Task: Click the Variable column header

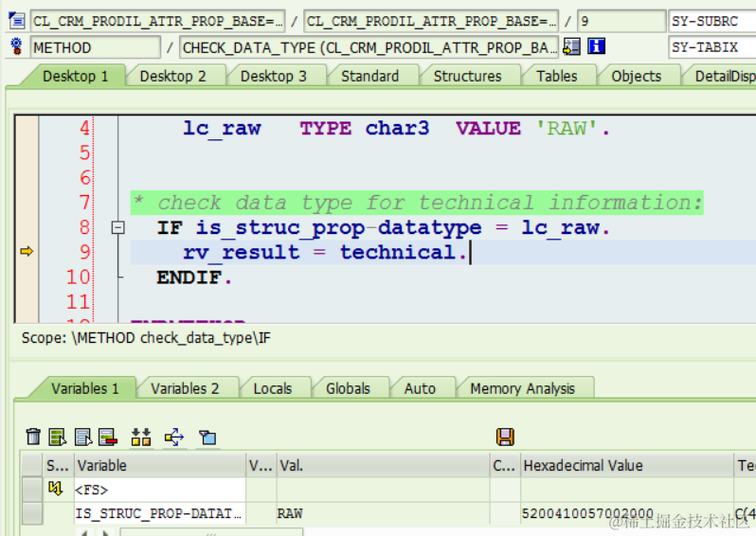Action: (159, 465)
